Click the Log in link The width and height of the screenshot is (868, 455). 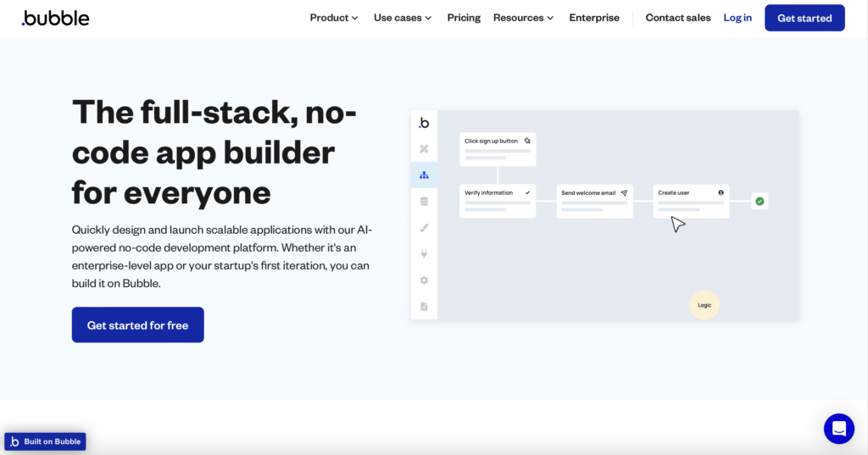point(737,18)
